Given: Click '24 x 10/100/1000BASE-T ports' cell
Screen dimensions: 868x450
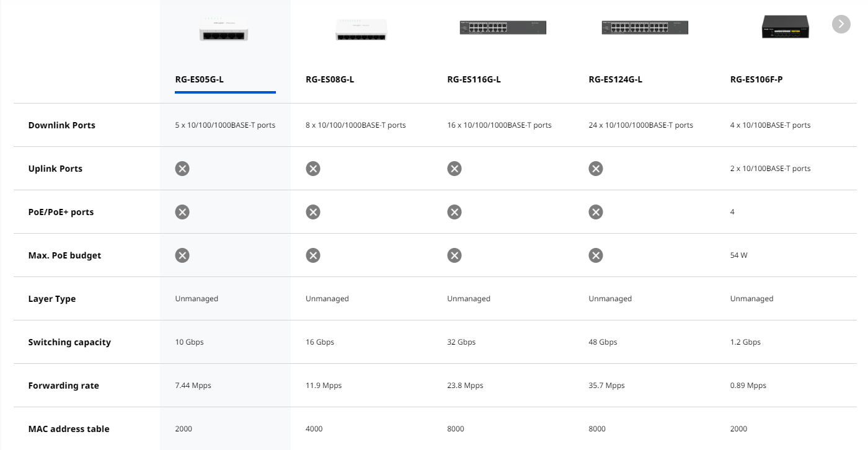Looking at the screenshot, I should pyautogui.click(x=640, y=125).
